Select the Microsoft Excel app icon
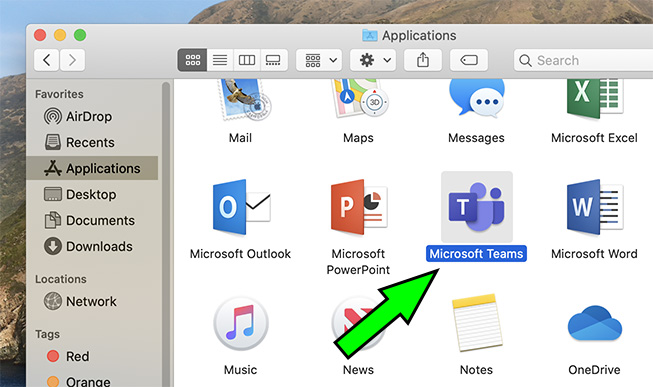The image size is (653, 387). pos(594,98)
